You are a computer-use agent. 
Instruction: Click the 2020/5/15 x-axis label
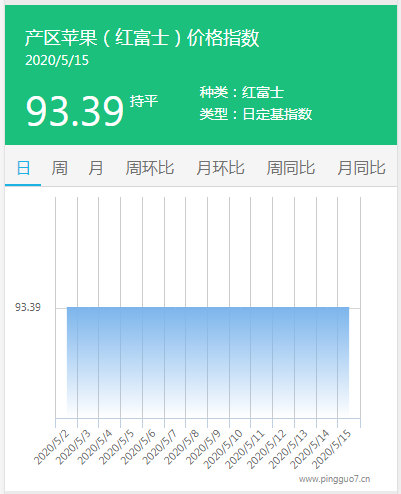tap(332, 449)
